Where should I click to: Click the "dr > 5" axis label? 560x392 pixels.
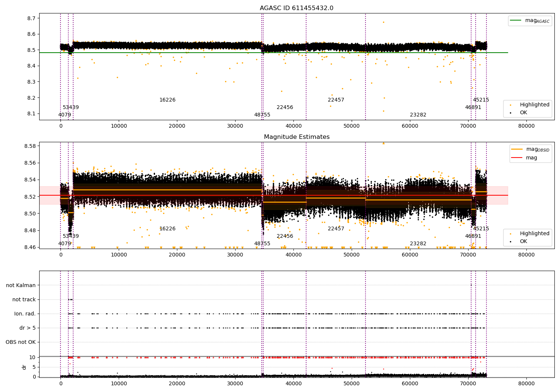coord(28,328)
